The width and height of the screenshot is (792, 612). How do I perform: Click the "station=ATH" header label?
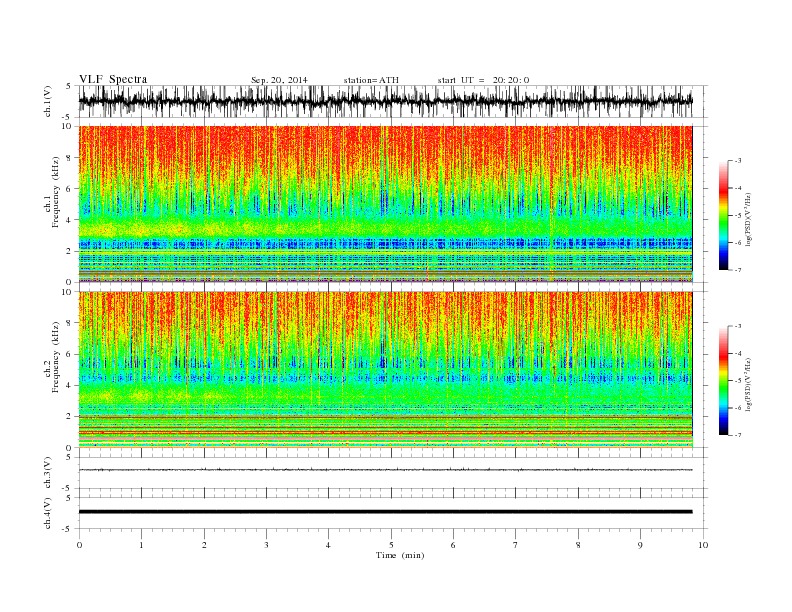(371, 80)
